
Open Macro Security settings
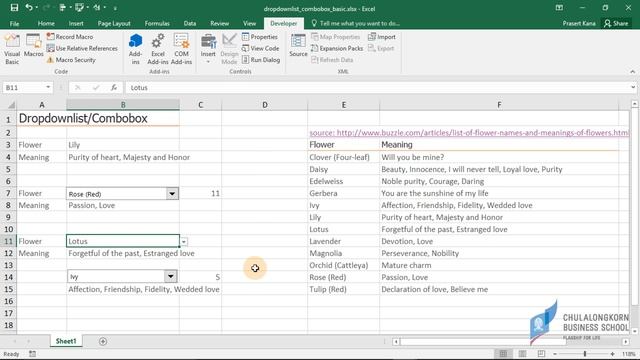[71, 60]
